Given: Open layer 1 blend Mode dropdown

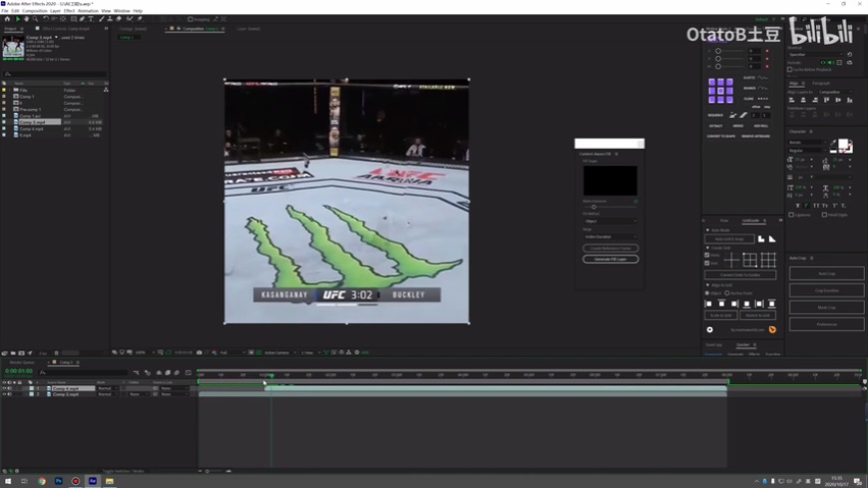Looking at the screenshot, I should 107,388.
